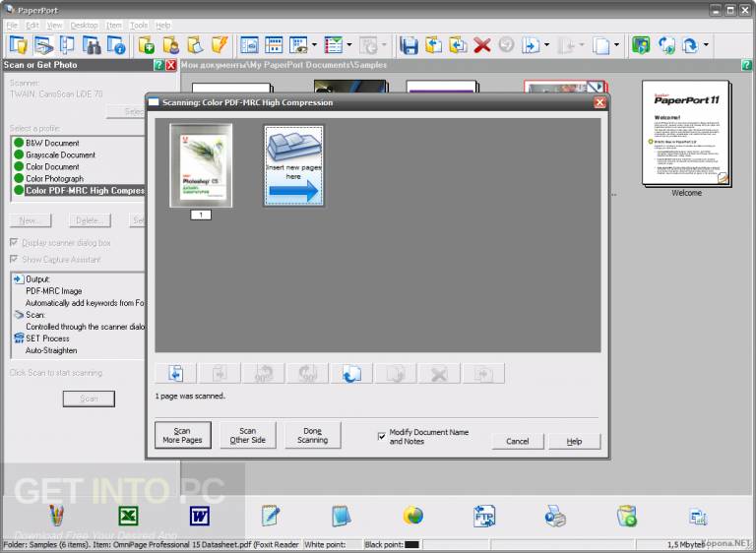Click Help button in the scanning dialog
The width and height of the screenshot is (756, 553).
(574, 441)
